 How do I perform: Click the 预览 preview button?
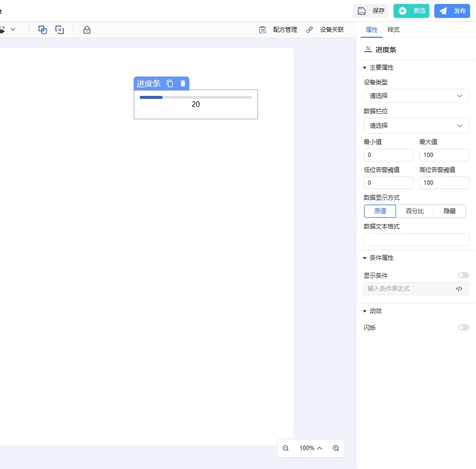411,11
